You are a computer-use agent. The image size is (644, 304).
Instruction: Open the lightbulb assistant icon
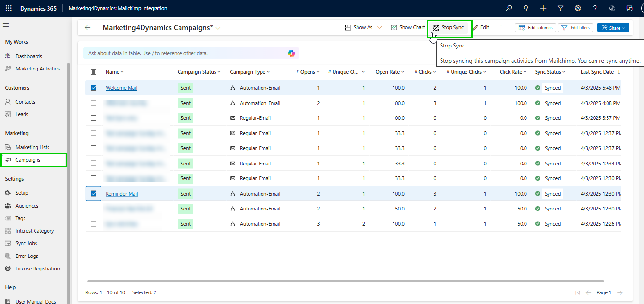click(x=526, y=8)
